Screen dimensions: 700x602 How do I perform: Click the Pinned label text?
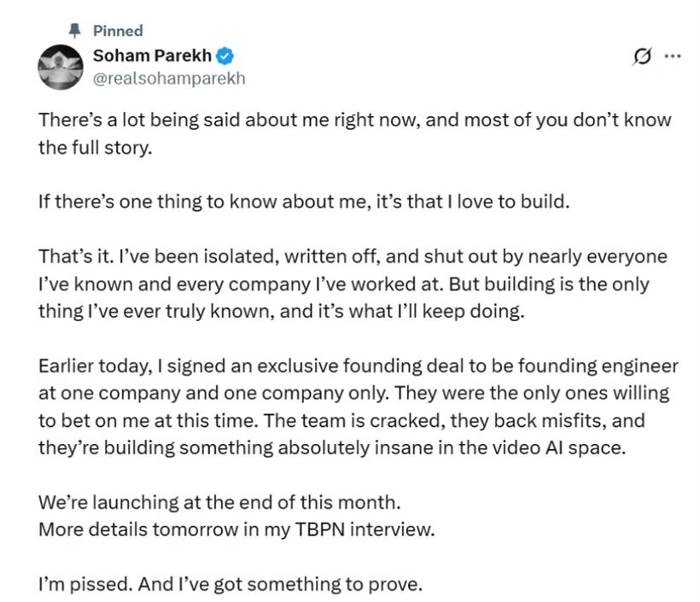click(x=118, y=31)
